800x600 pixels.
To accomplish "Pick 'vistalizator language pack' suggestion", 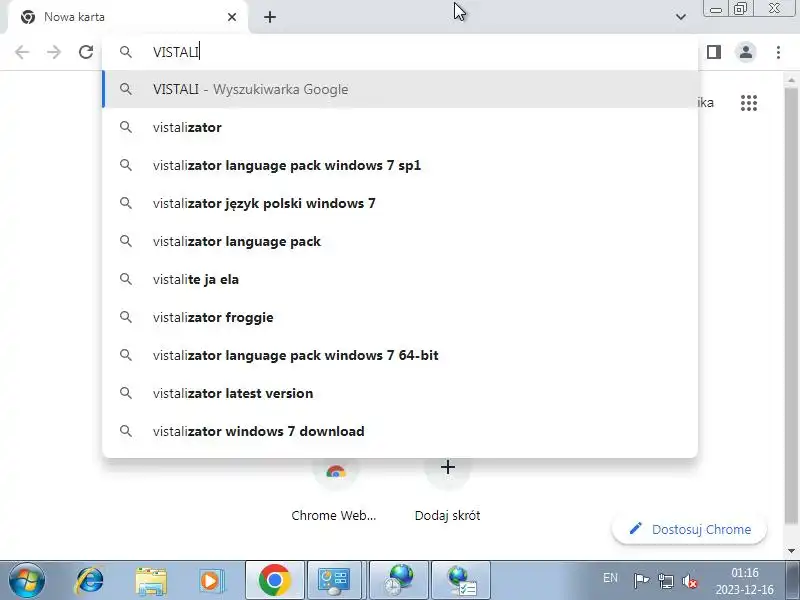I will (400, 241).
